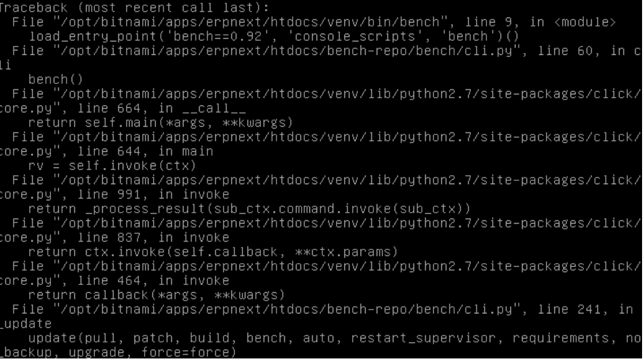644x360 pixels.
Task: Click the 'line 837, in invoke' text
Action: click(x=154, y=238)
